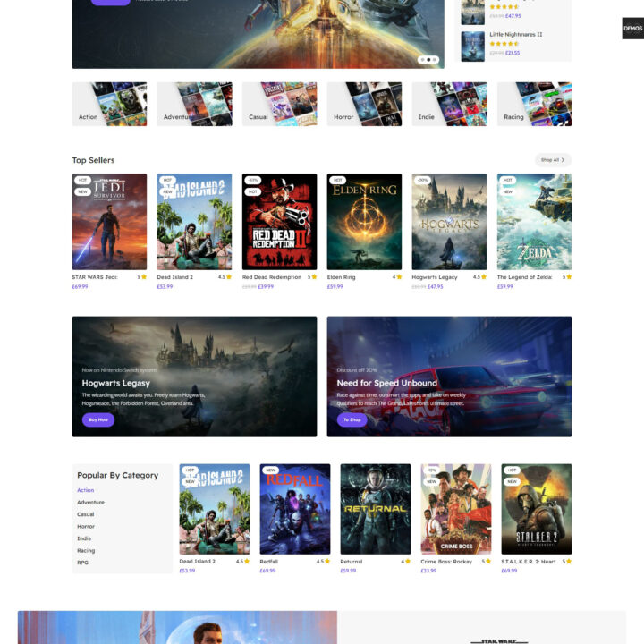Screen dimensions: 644x644
Task: Open the Little Nightmares II thumbnail
Action: [473, 47]
